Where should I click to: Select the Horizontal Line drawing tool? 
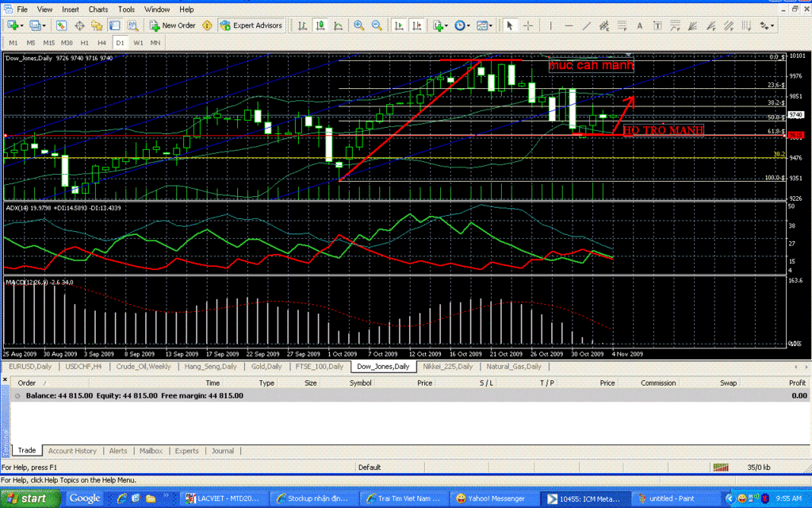click(569, 25)
